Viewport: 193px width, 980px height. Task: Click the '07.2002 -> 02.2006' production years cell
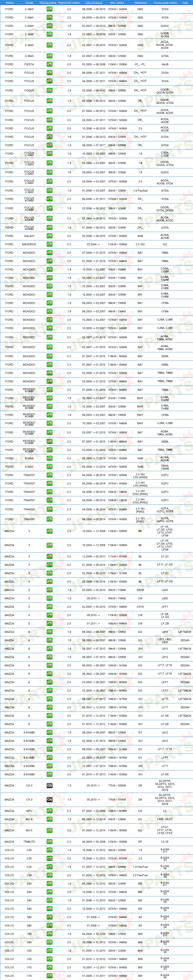tap(94, 811)
